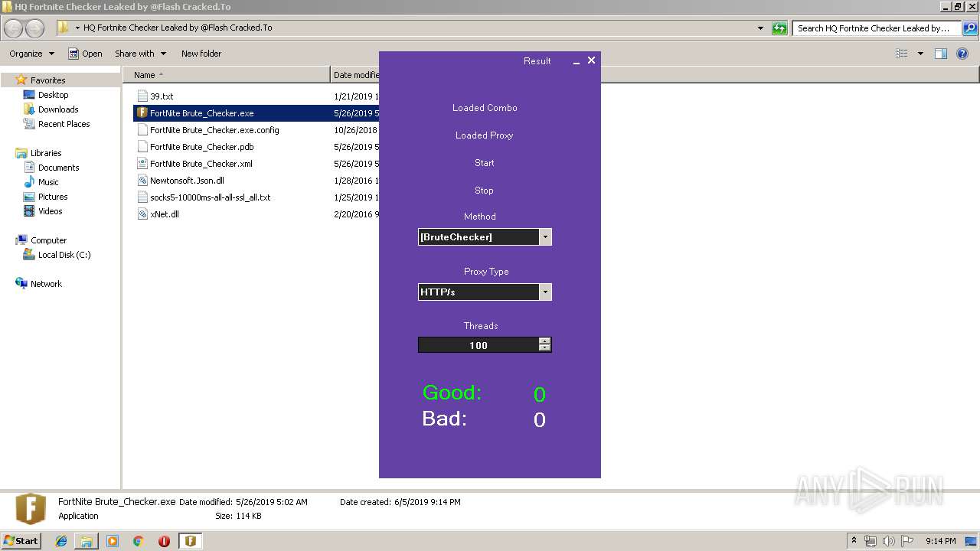Click the Explorer Back navigation button

pos(14,28)
